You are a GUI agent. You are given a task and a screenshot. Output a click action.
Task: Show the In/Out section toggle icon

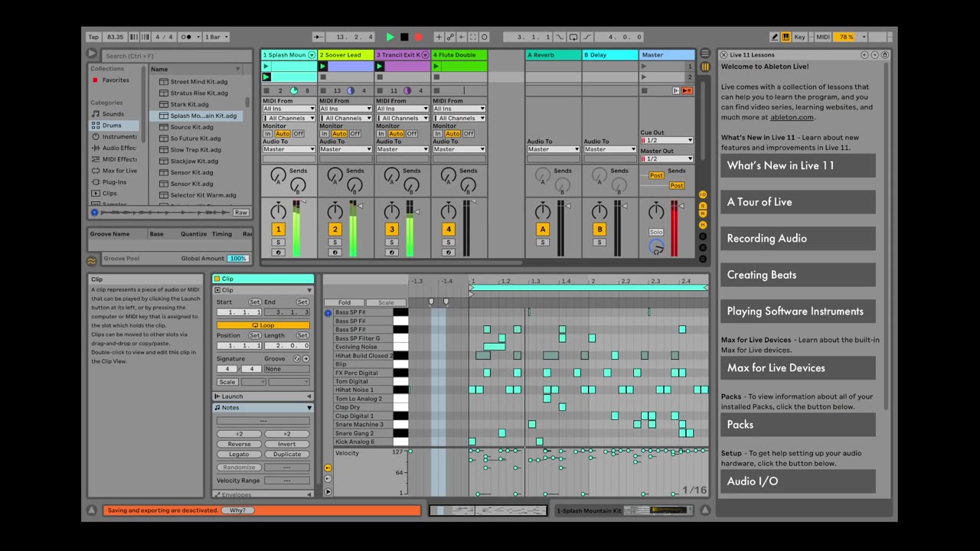pos(703,194)
